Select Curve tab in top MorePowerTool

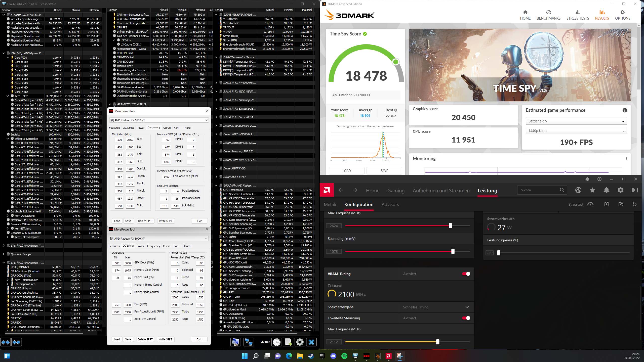[167, 128]
